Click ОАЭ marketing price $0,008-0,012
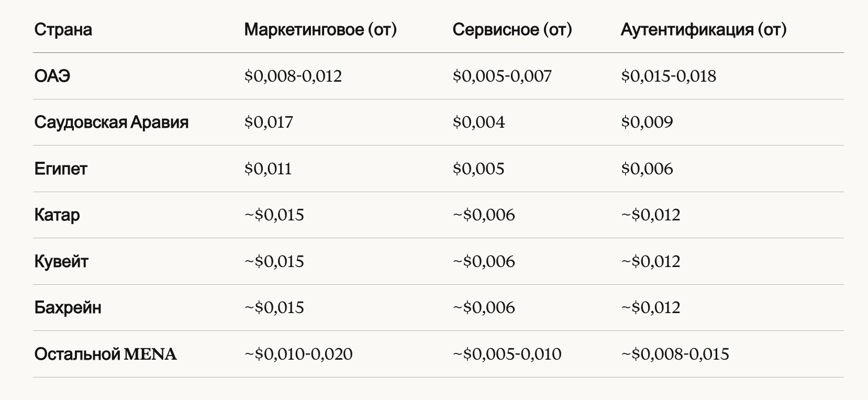This screenshot has height=400, width=868. (293, 76)
